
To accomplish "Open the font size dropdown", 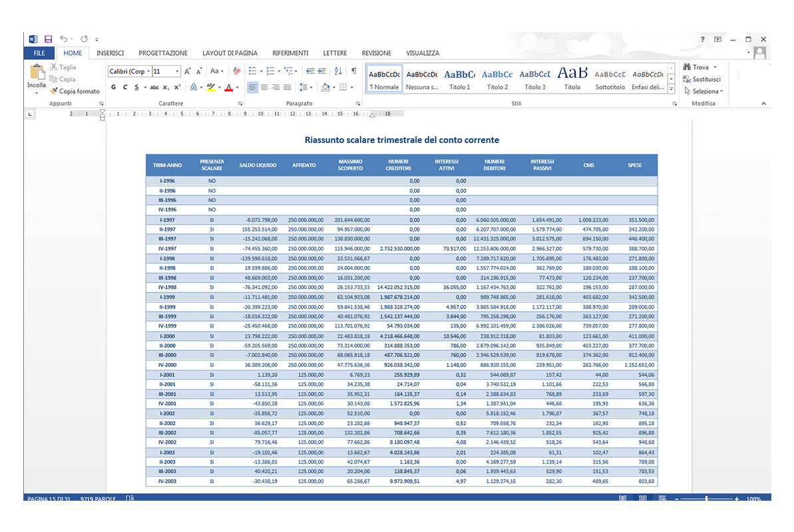I will point(177,71).
